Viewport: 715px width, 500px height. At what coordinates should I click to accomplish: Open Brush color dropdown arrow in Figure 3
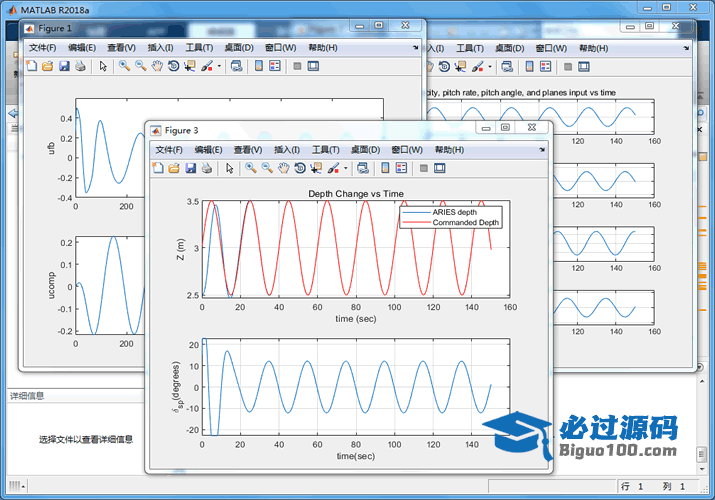(x=346, y=168)
